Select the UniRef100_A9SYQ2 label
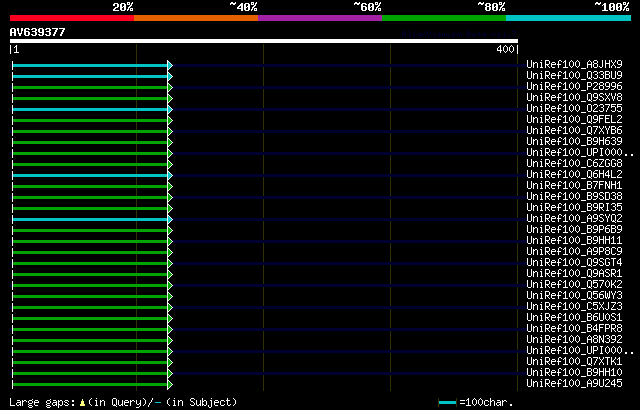 pyautogui.click(x=574, y=219)
